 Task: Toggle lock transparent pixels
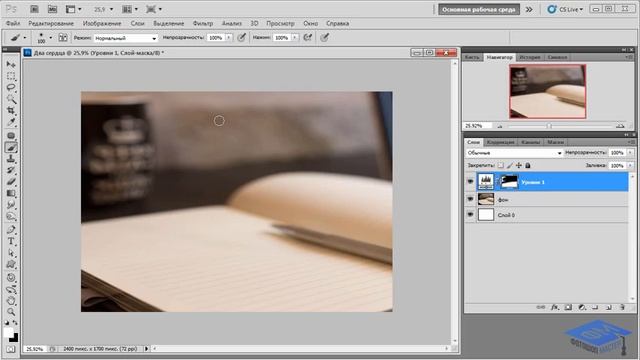click(x=501, y=165)
